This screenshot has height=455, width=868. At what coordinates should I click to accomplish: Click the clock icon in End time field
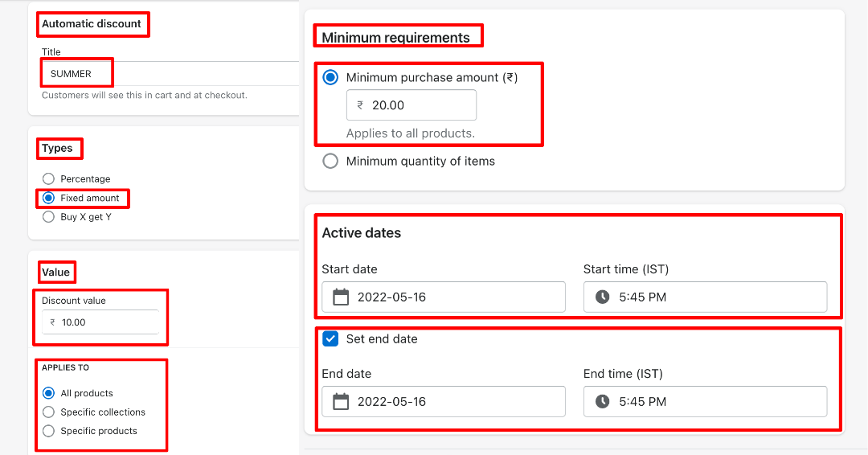[x=602, y=402]
